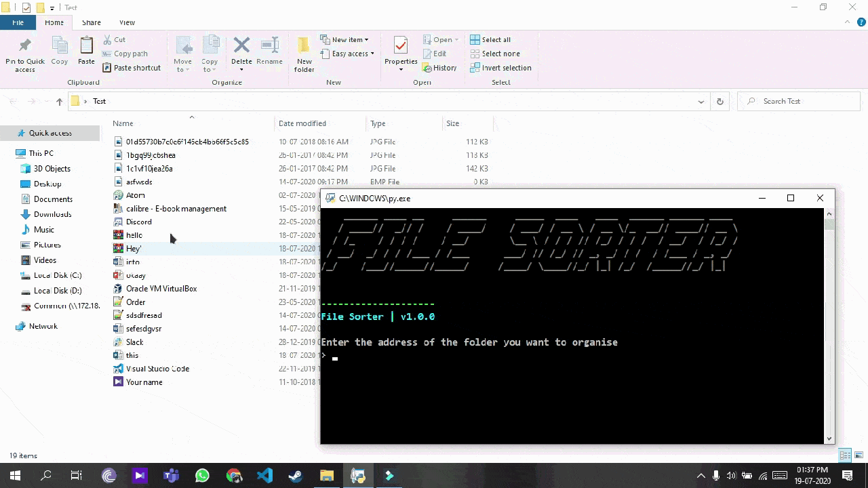Click Invert selection
The width and height of the screenshot is (868, 488).
(x=500, y=68)
